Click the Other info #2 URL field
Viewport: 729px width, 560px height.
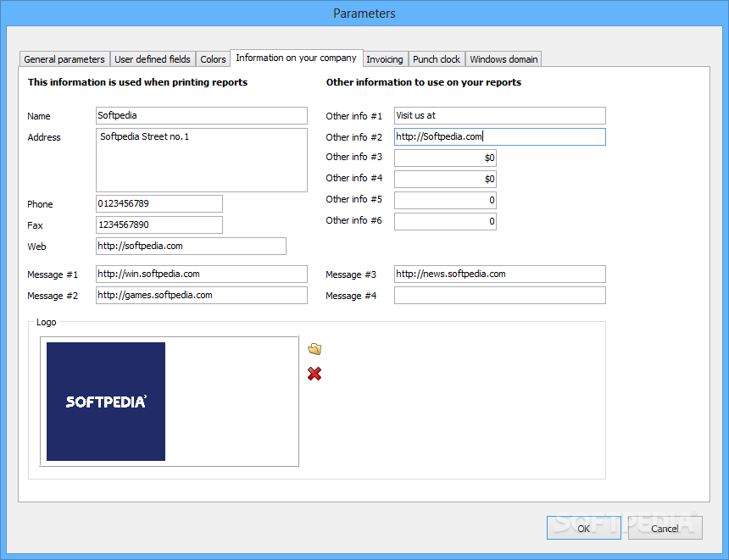pos(500,136)
